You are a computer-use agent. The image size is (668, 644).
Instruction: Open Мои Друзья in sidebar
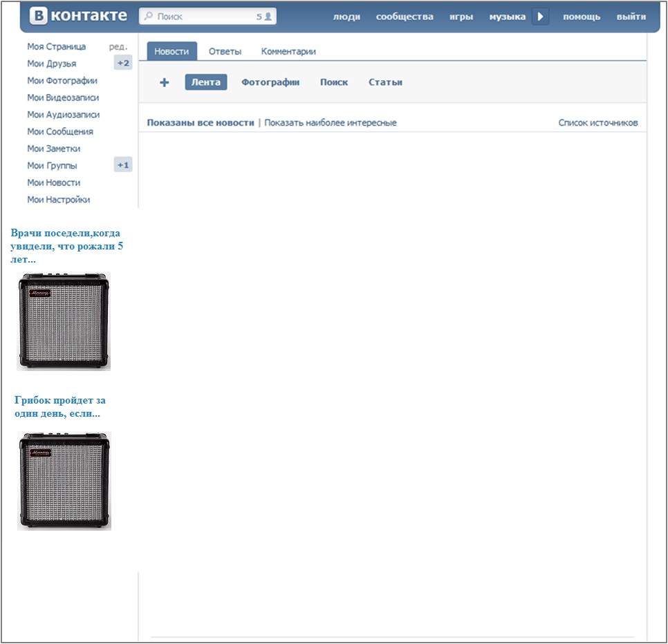point(52,64)
